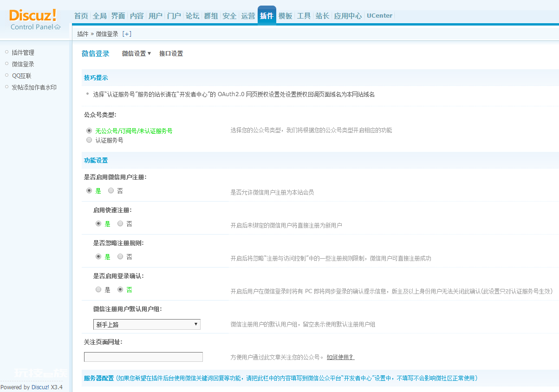
Task: Select 是 for 是否忽略注册规则
Action: click(x=98, y=256)
